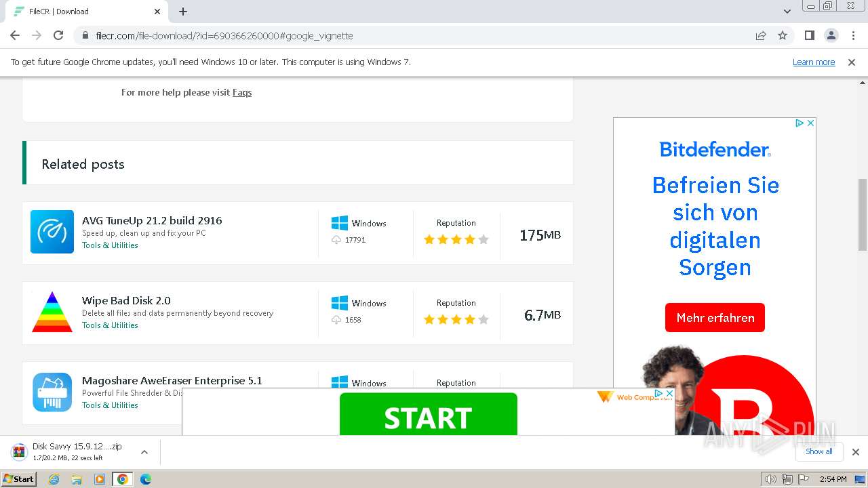
Task: Close the bottom START banner ad
Action: [x=669, y=393]
